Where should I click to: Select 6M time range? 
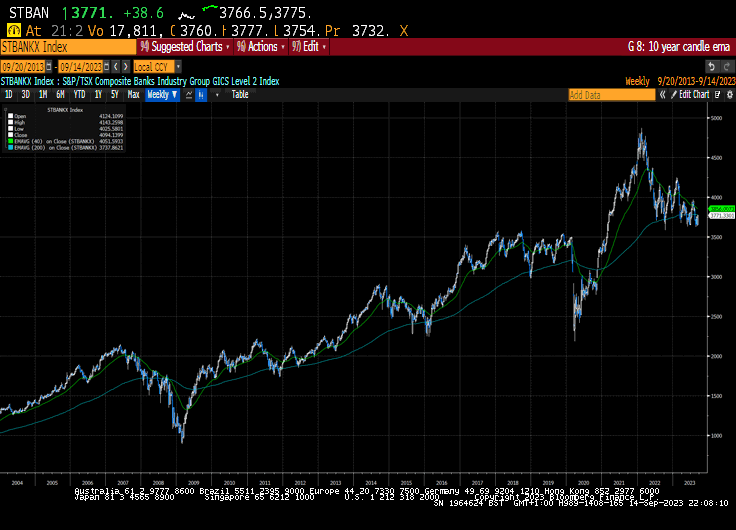coord(60,95)
